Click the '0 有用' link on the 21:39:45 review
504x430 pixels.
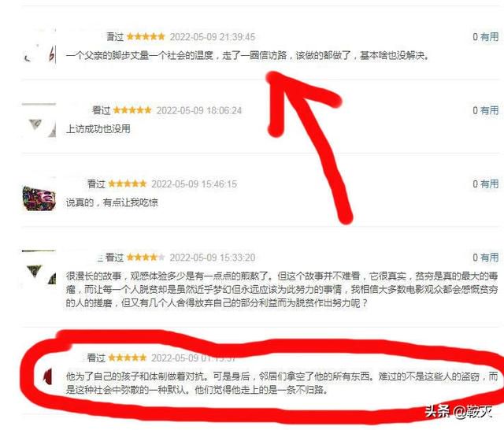(x=485, y=37)
